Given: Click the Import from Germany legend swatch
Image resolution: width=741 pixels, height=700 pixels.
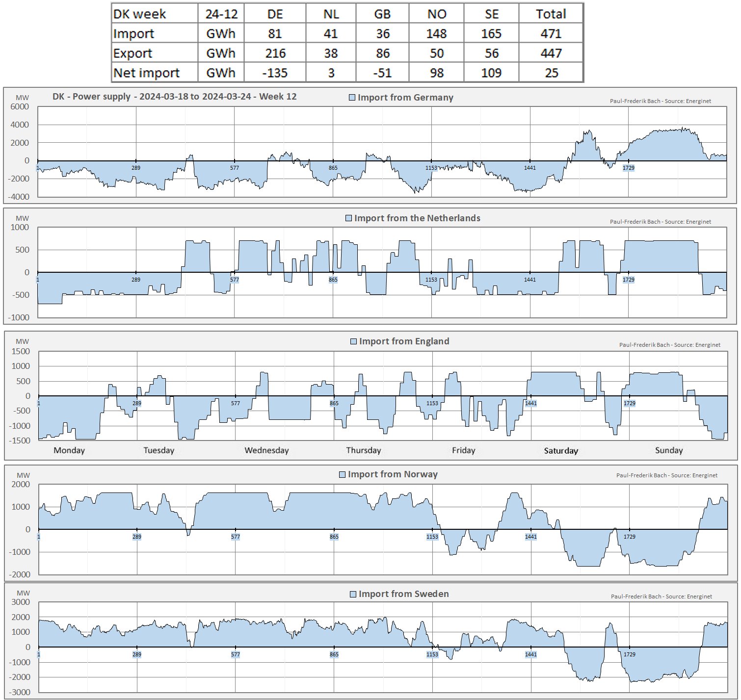Looking at the screenshot, I should [352, 98].
